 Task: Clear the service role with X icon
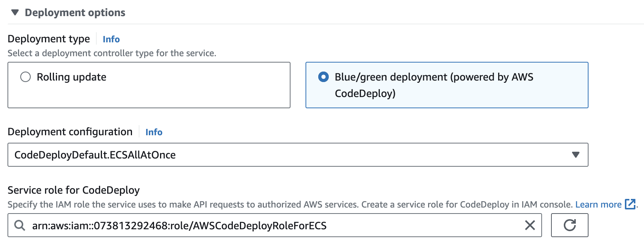point(530,225)
